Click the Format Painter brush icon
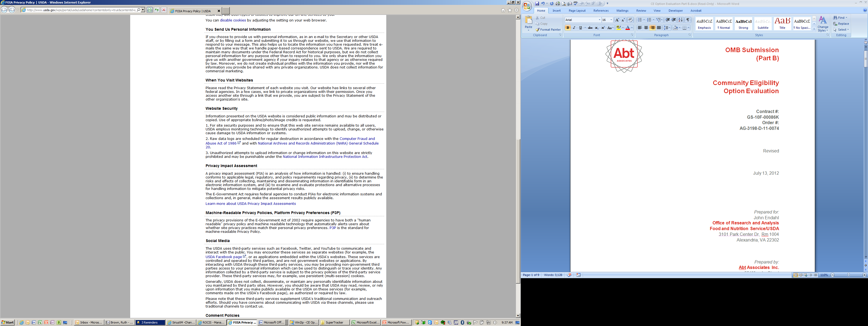Viewport: 868px width, 326px height. click(538, 30)
